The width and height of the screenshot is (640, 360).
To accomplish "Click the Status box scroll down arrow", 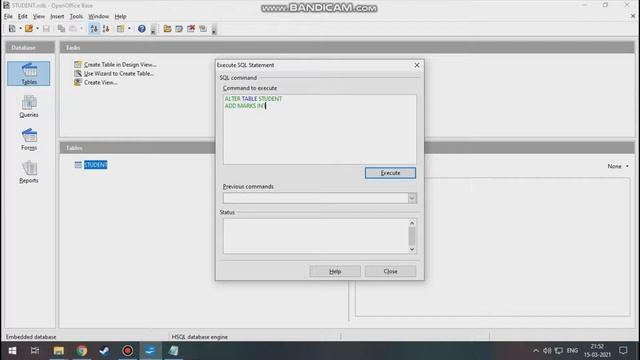I will (x=412, y=249).
